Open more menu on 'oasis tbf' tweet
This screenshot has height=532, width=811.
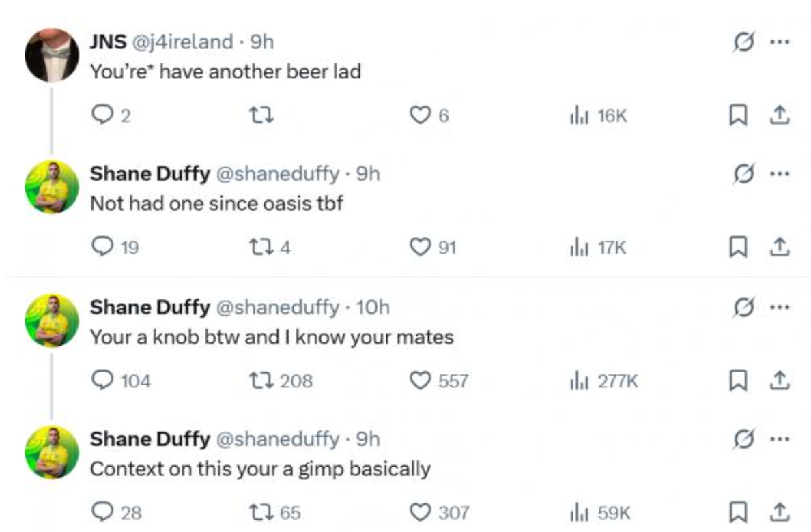779,174
